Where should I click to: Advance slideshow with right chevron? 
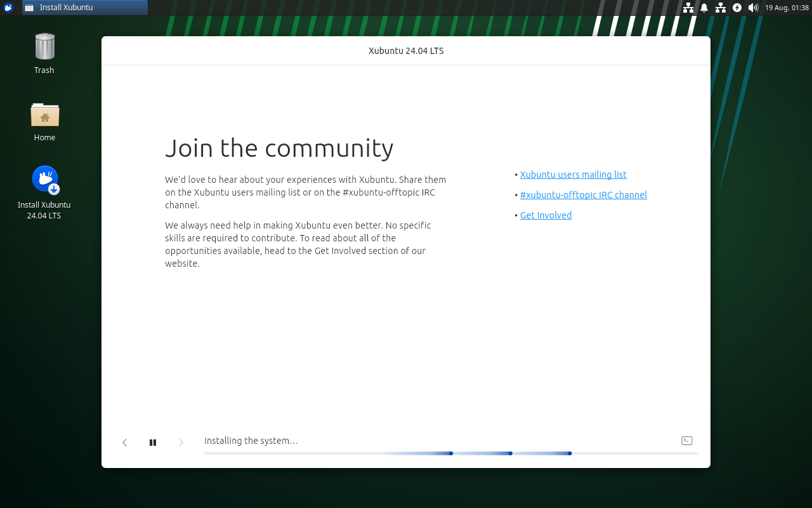point(181,443)
